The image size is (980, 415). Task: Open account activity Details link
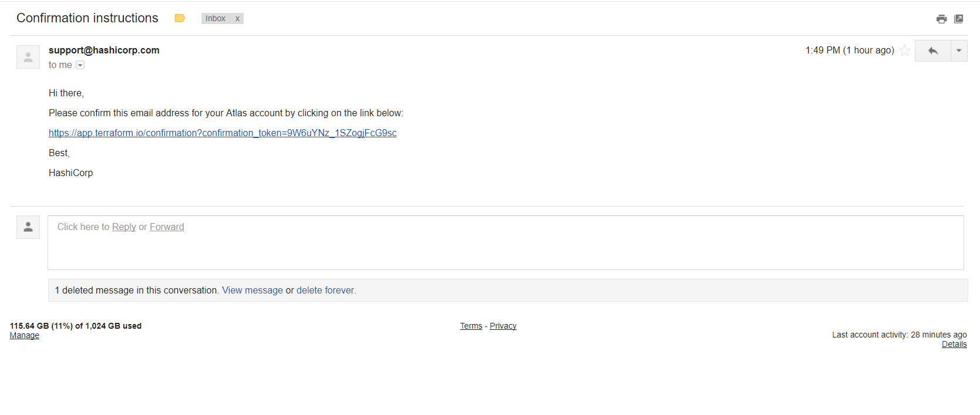(x=954, y=345)
